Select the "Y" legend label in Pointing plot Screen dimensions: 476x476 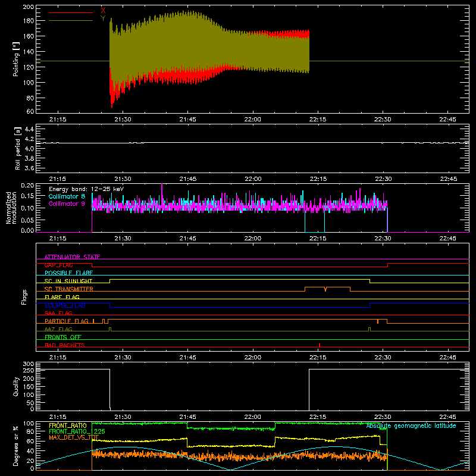pyautogui.click(x=103, y=18)
